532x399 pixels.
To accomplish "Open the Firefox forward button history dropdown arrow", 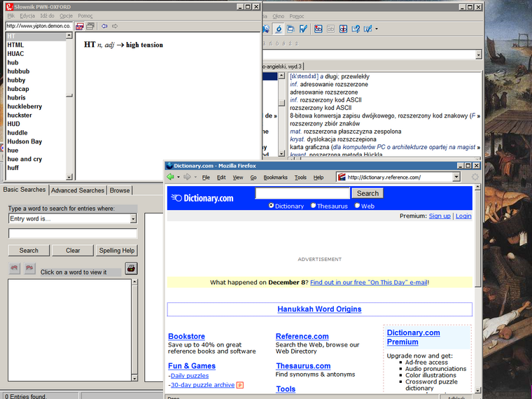I will coord(195,177).
